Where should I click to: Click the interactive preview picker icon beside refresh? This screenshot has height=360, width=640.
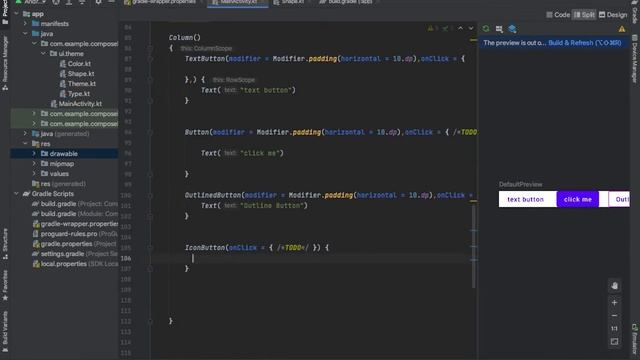[499, 29]
